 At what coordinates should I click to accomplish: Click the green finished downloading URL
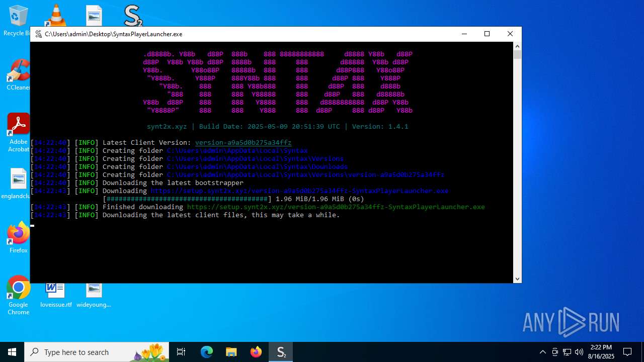pyautogui.click(x=336, y=207)
